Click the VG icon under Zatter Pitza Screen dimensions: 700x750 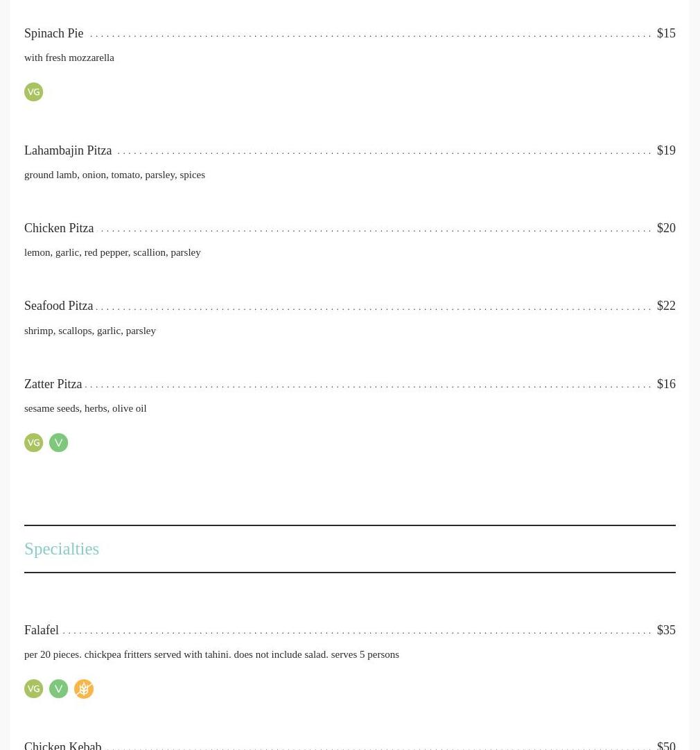33,442
